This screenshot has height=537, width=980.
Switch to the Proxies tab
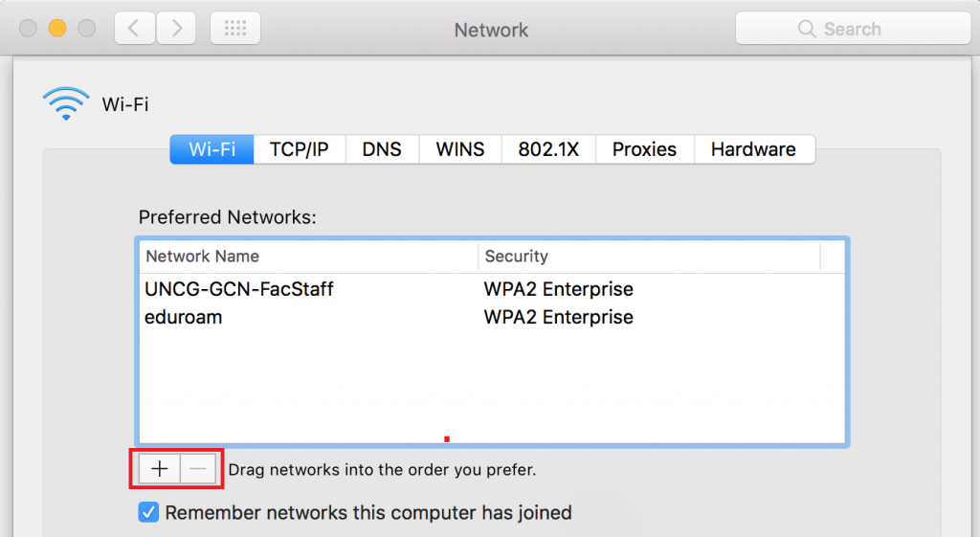click(x=644, y=149)
